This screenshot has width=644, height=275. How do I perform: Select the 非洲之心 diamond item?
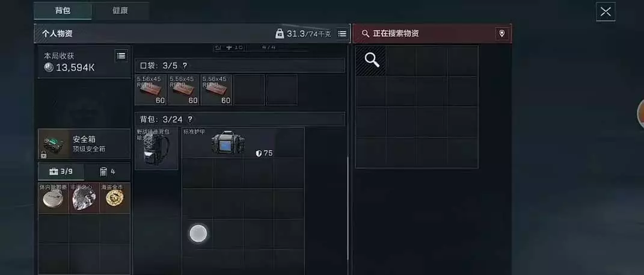click(84, 198)
